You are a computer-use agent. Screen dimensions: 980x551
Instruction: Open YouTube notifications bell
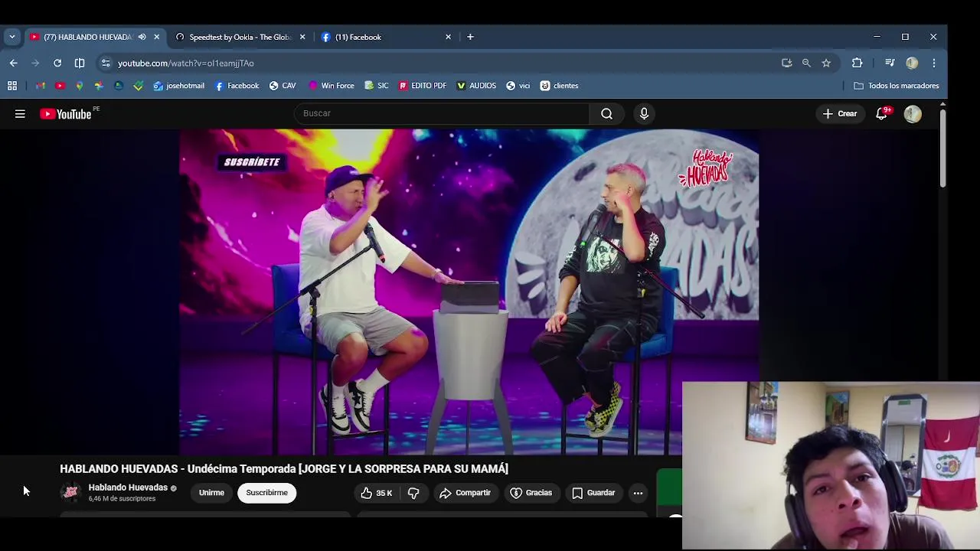(882, 114)
